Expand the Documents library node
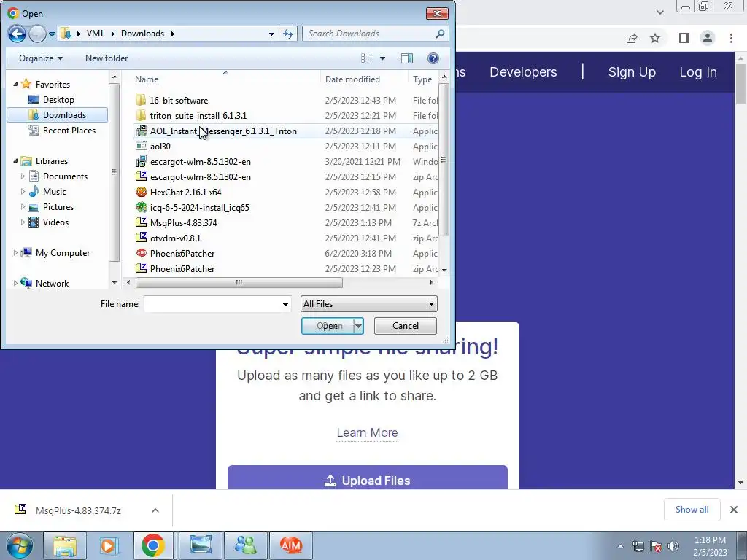Image resolution: width=747 pixels, height=560 pixels. [23, 176]
